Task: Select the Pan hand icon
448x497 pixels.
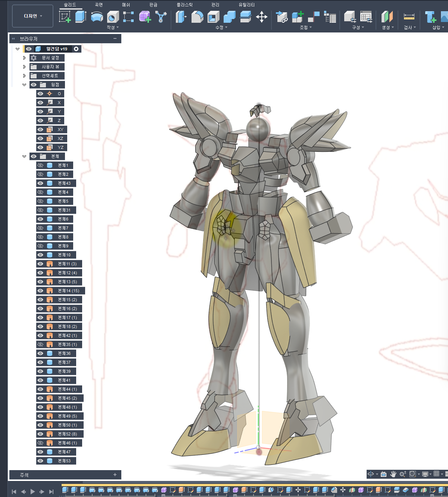Action: (x=393, y=474)
